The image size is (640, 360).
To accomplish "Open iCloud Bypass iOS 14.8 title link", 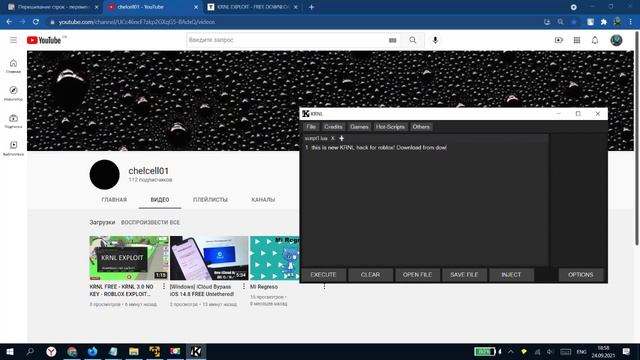I will click(202, 290).
